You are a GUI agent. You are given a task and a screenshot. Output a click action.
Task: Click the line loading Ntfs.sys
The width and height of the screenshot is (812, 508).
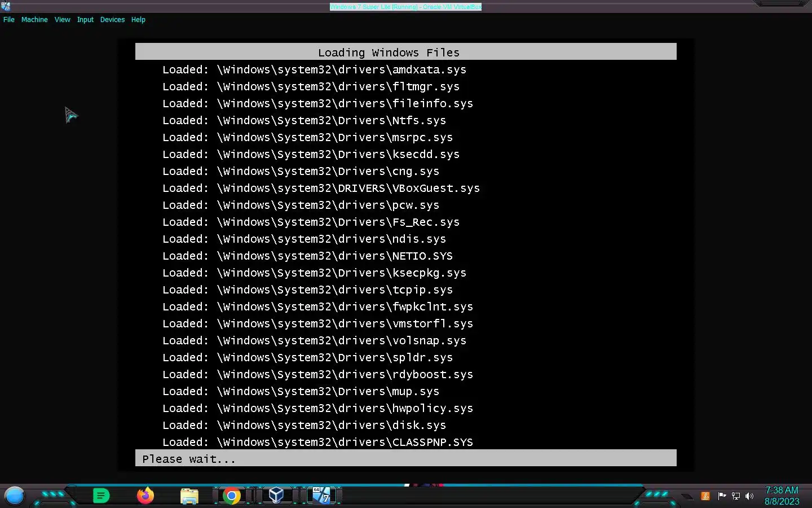[304, 120]
